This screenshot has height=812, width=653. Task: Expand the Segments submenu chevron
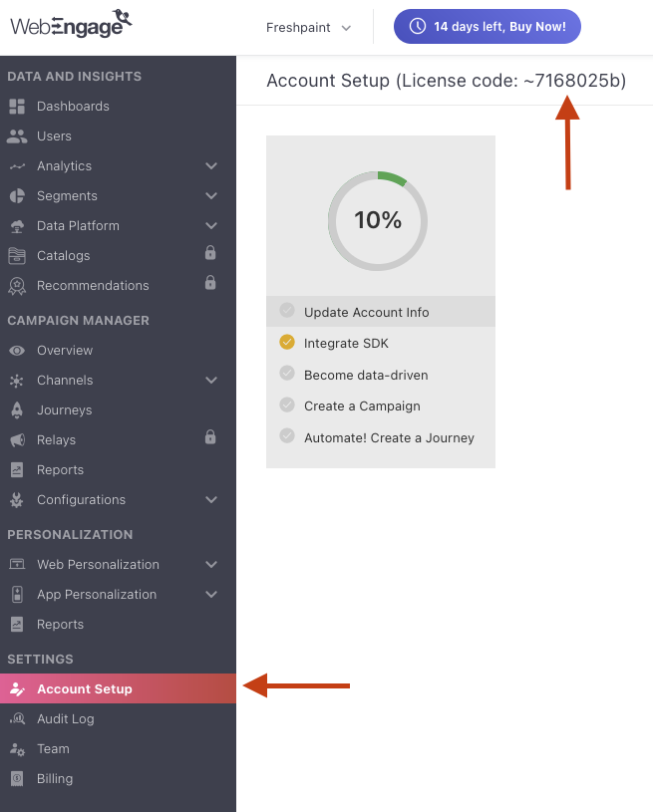211,196
